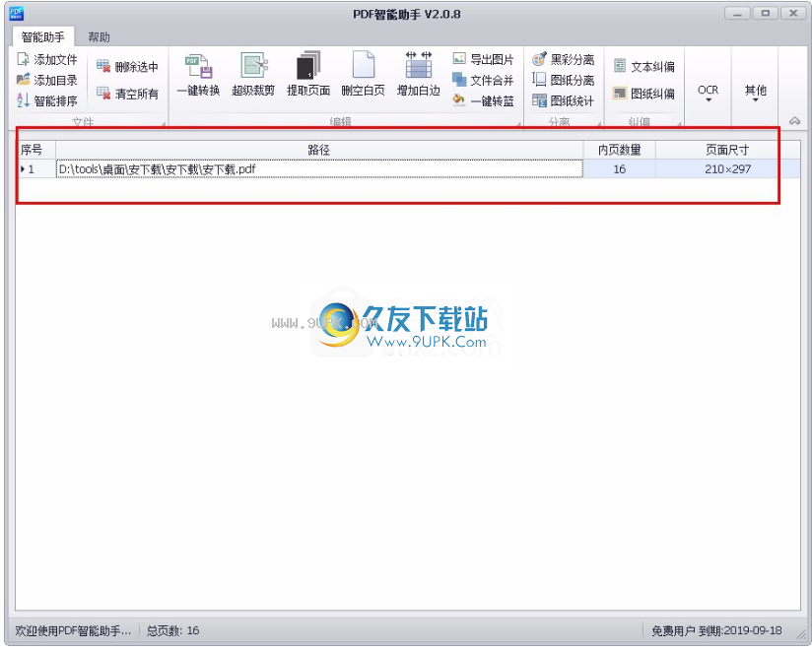Select Add White Margin (增加白边) tool

[419, 74]
